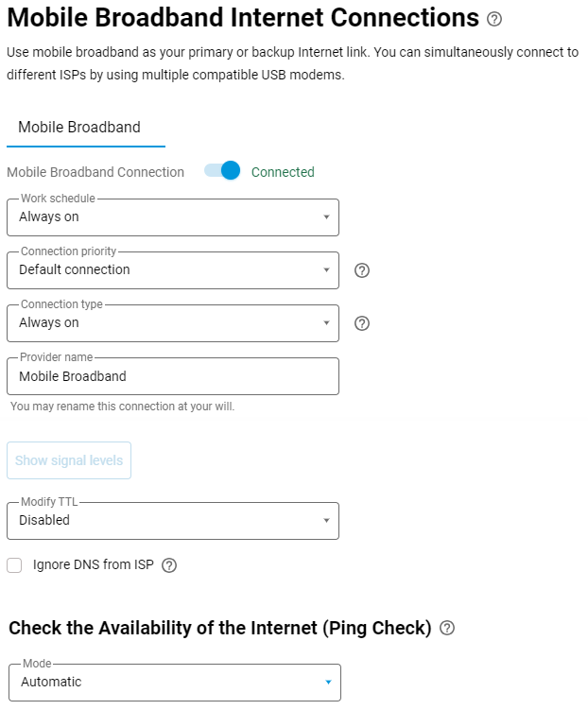Image resolution: width=588 pixels, height=710 pixels.
Task: Click the Show signal levels button
Action: point(69,460)
